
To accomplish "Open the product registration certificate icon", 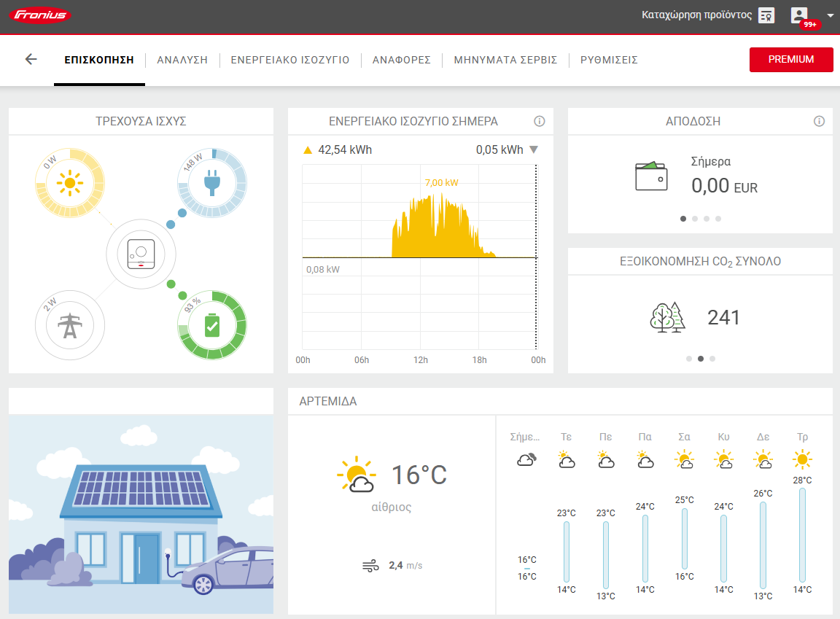I will coord(766,15).
